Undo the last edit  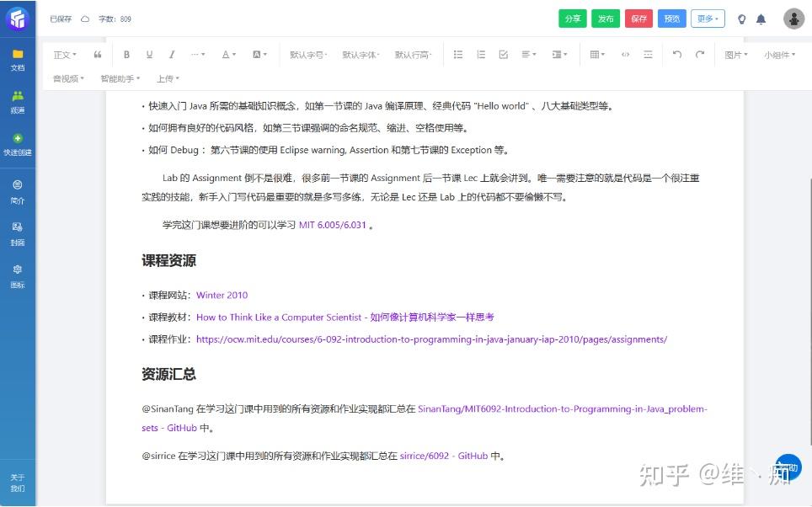coord(677,55)
